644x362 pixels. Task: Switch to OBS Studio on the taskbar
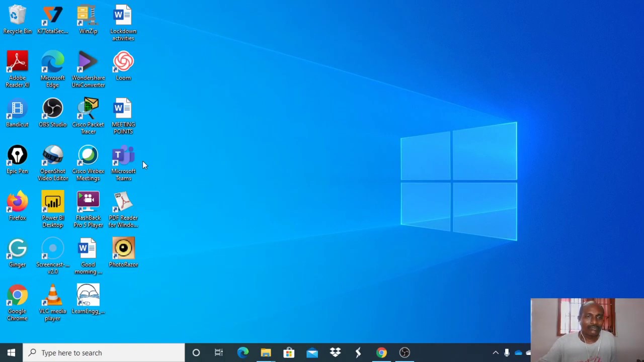[405, 352]
